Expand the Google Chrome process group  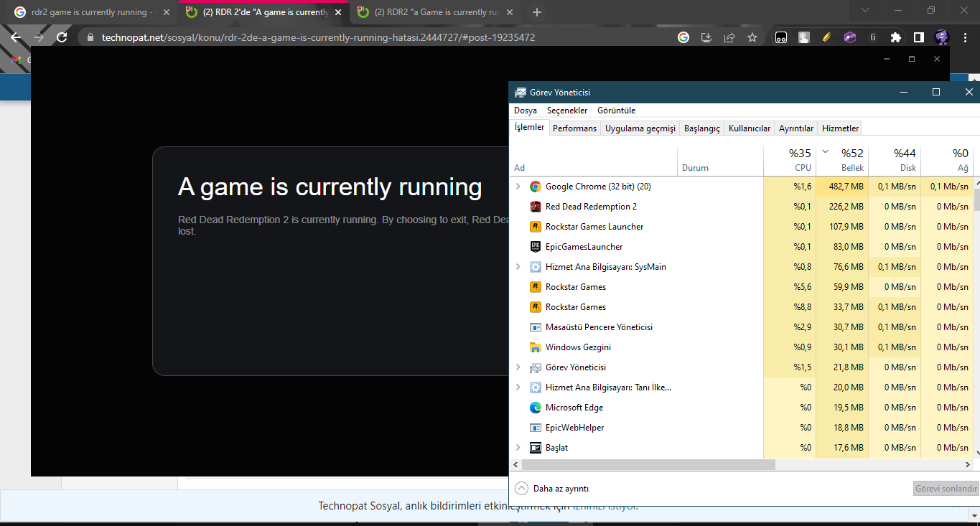tap(518, 187)
